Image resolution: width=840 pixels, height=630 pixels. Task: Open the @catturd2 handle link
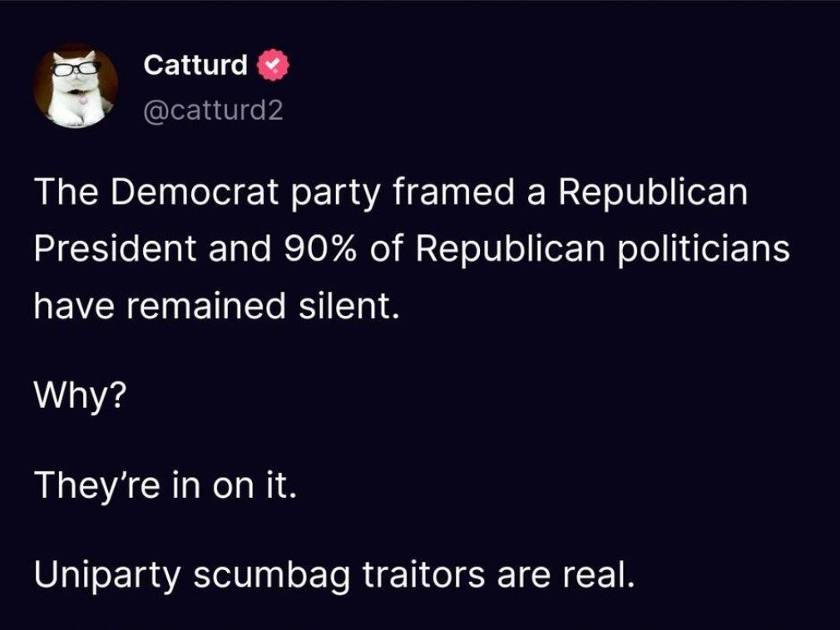point(213,111)
